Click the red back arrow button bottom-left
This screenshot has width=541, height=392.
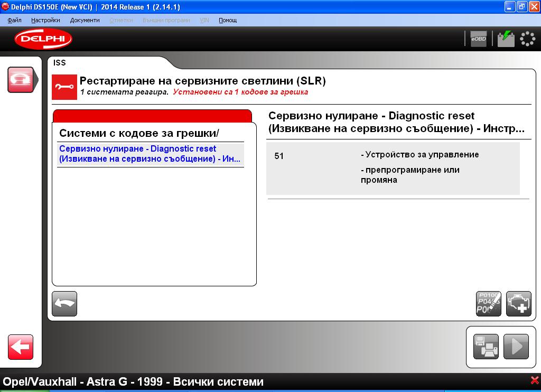[x=21, y=347]
